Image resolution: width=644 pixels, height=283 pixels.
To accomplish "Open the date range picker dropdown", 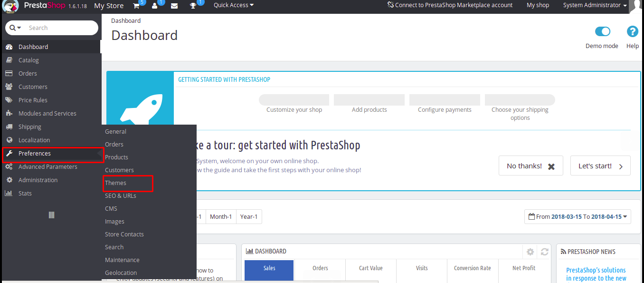I will (x=578, y=216).
